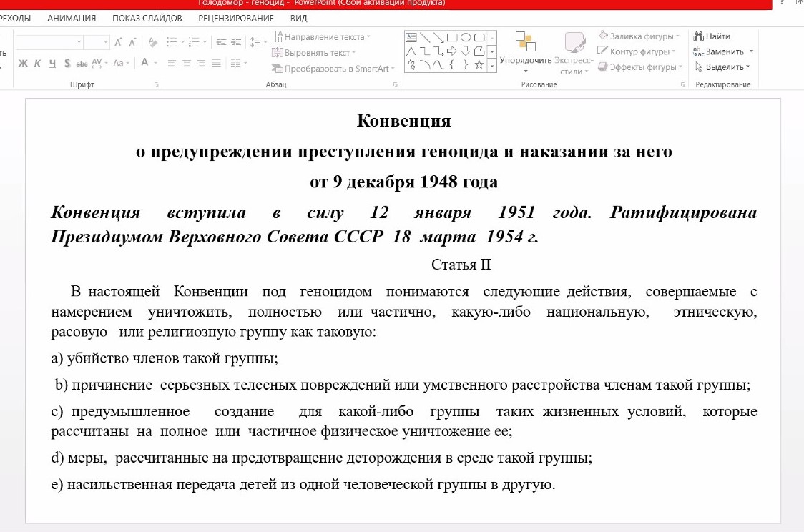Toggle underline (Ч) formatting

(52, 63)
